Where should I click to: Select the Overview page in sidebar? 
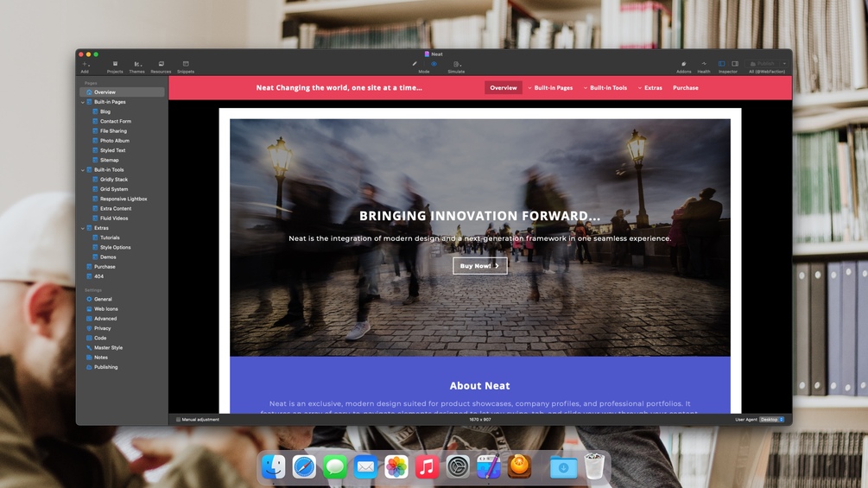pos(122,92)
